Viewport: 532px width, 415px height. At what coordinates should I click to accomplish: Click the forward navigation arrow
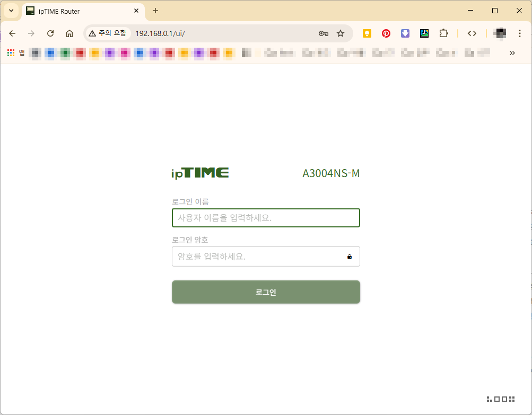click(31, 33)
